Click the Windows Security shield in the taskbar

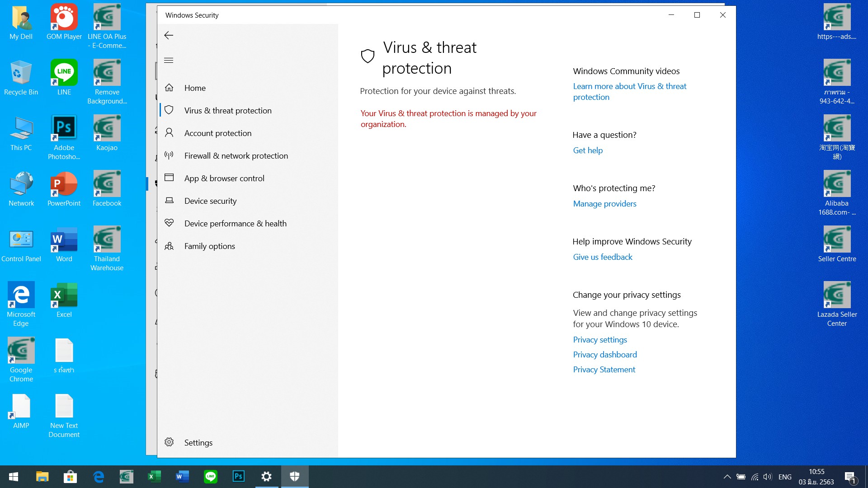(295, 476)
